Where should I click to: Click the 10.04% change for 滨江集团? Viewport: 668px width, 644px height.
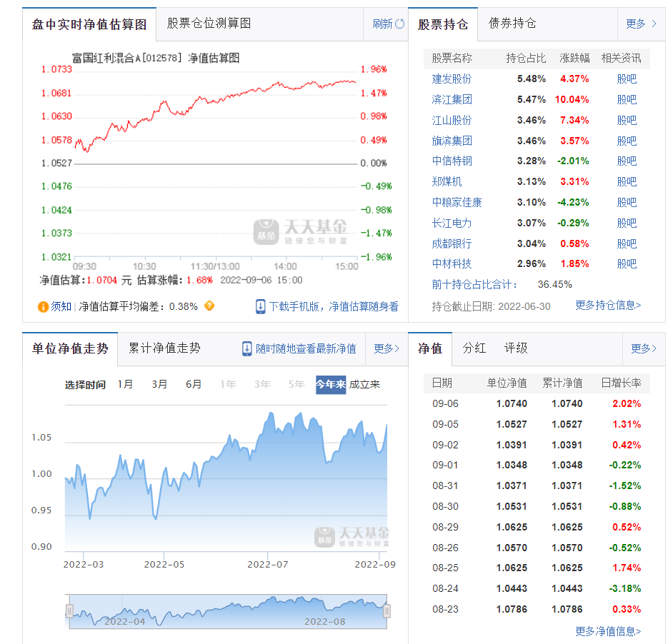[x=572, y=100]
